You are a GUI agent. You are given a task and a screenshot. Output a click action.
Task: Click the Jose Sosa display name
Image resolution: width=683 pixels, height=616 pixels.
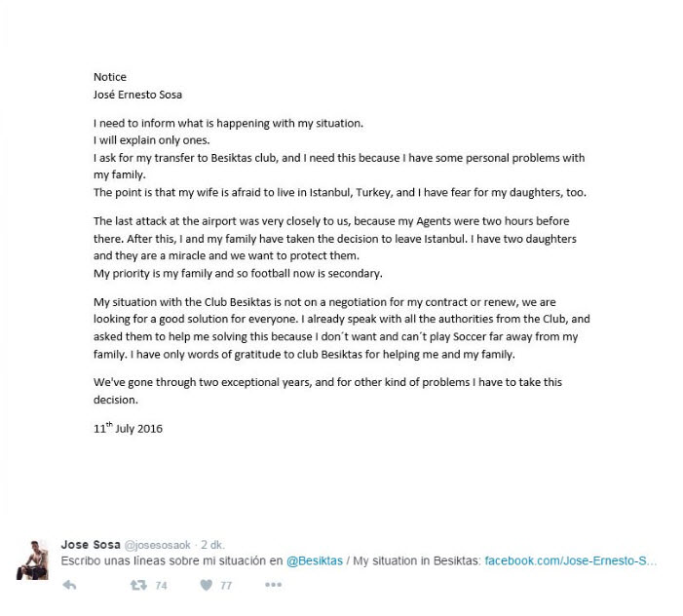pyautogui.click(x=91, y=545)
